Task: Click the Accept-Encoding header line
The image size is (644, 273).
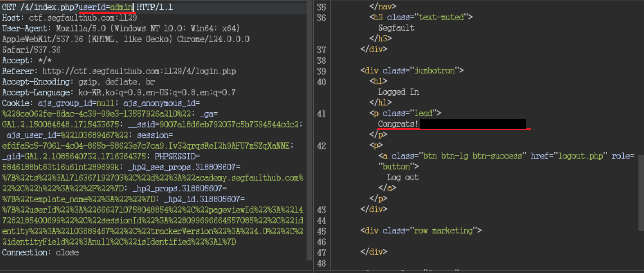Action: (x=79, y=82)
